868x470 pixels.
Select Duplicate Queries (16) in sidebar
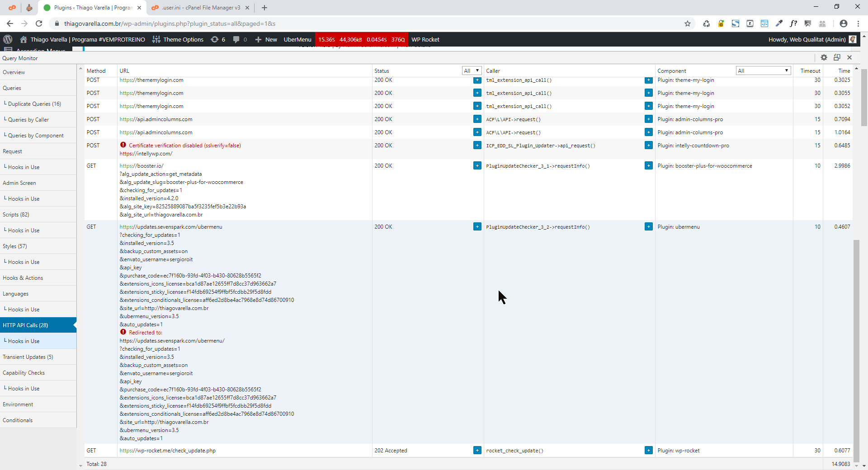(34, 104)
